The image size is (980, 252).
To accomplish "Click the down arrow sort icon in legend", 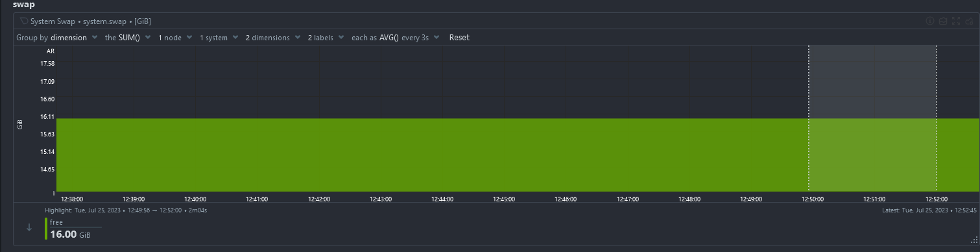I will [x=29, y=227].
